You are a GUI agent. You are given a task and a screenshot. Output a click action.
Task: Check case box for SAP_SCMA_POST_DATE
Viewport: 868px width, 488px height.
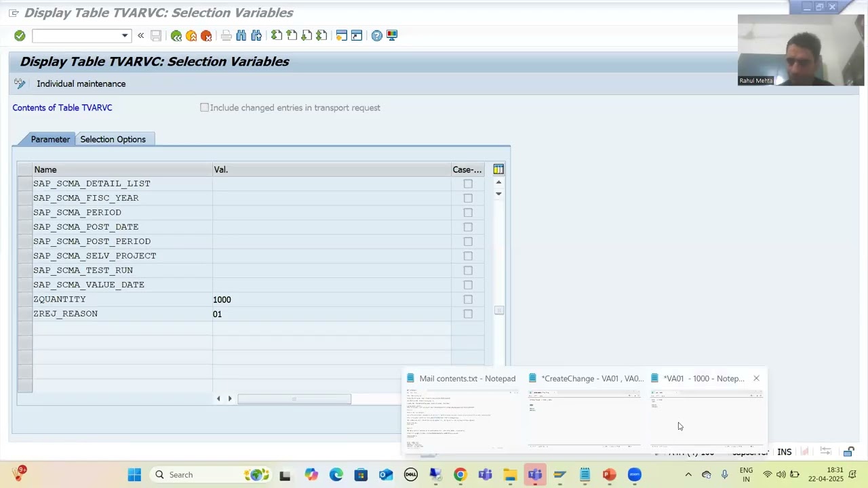(468, 227)
